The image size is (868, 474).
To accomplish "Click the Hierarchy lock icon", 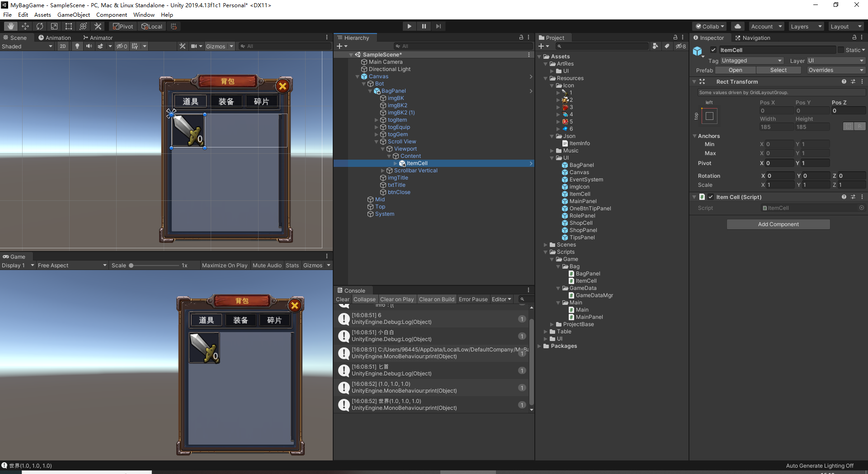I will (x=521, y=38).
